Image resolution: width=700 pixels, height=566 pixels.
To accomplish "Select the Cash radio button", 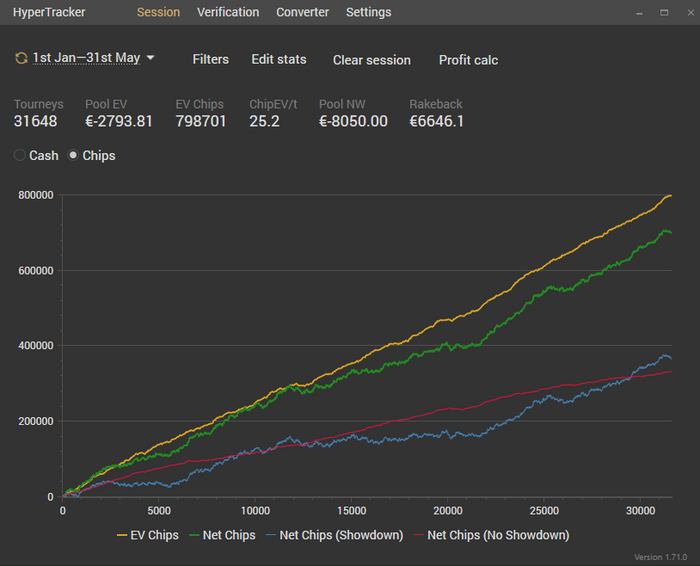I will pyautogui.click(x=20, y=155).
